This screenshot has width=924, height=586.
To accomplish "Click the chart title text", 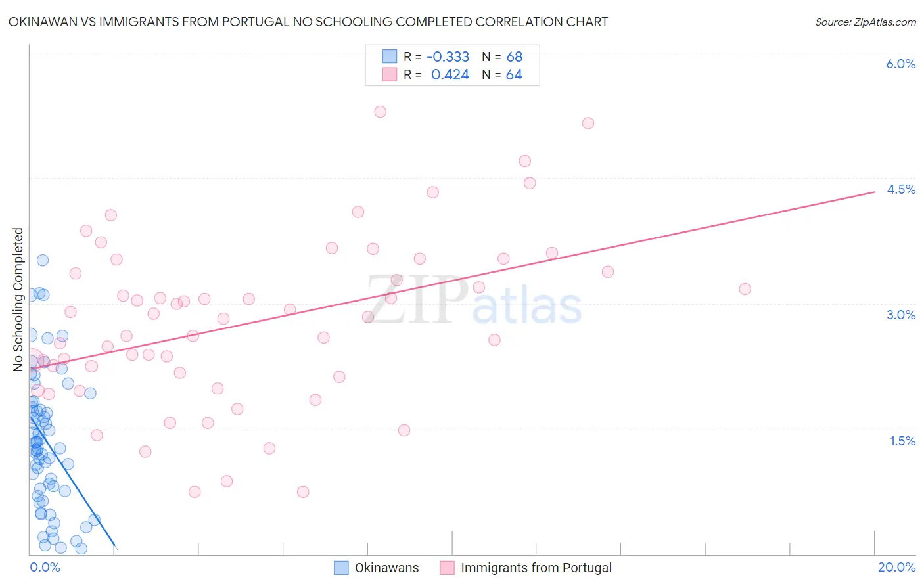I will (x=308, y=22).
